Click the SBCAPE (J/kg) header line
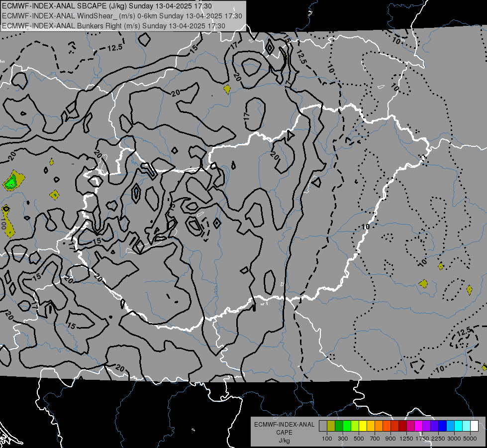The height and width of the screenshot is (448, 487). tap(107, 6)
